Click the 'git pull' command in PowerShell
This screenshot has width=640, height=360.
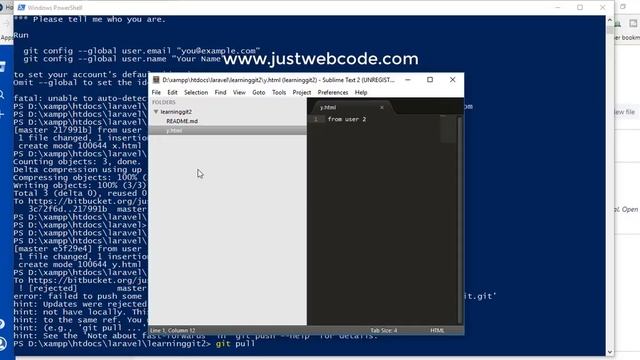pyautogui.click(x=235, y=344)
